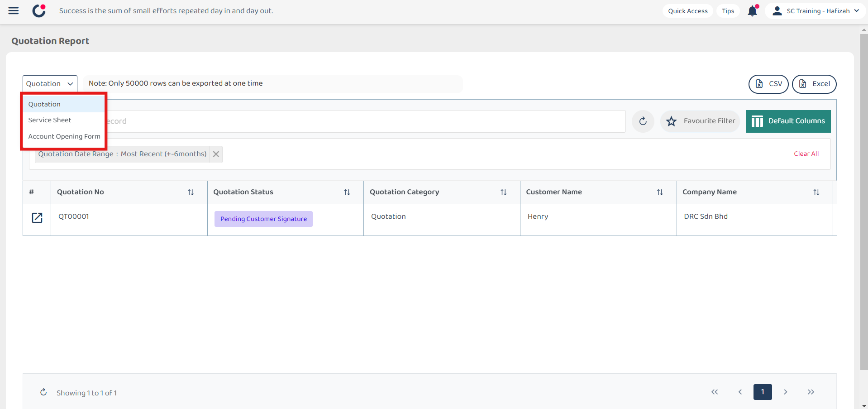Sort by Customer Name column
This screenshot has height=409, width=868.
660,192
